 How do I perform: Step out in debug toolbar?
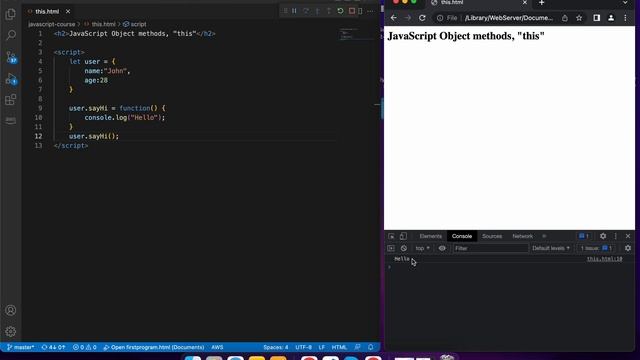tap(329, 11)
